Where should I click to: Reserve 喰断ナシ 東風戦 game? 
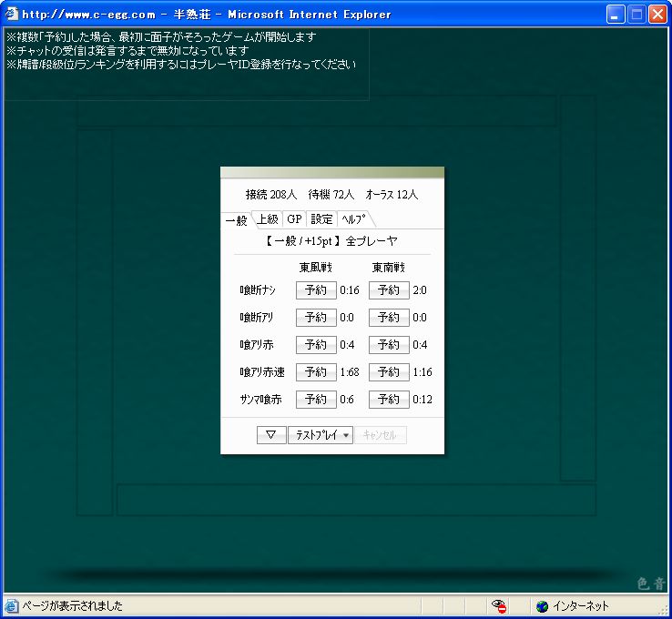click(x=316, y=290)
